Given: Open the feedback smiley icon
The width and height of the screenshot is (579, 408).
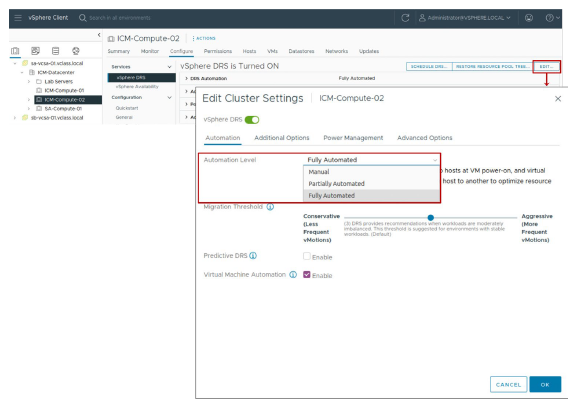Looking at the screenshot, I should click(x=529, y=18).
